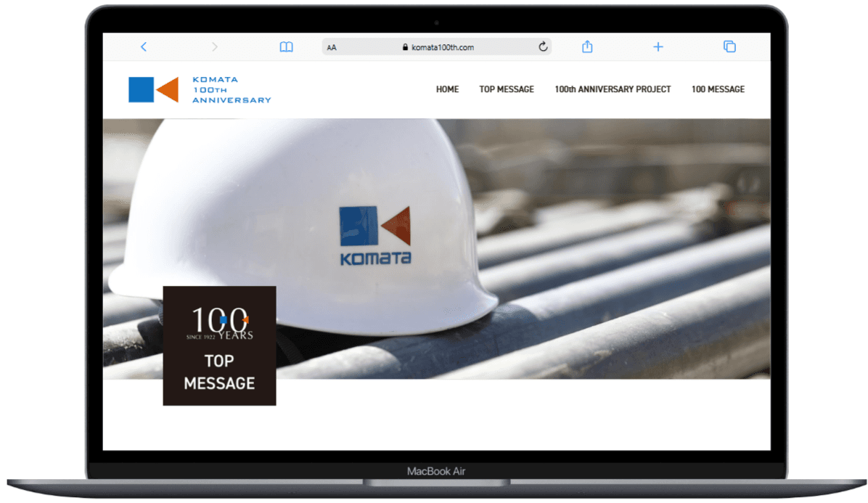Click the browser forward arrow
Viewport: 868px width, 503px height.
[215, 47]
